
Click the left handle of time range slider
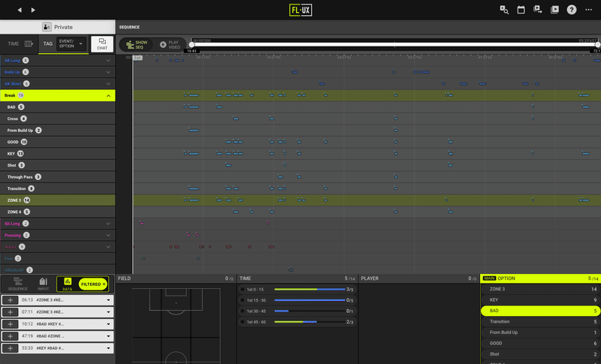click(192, 45)
